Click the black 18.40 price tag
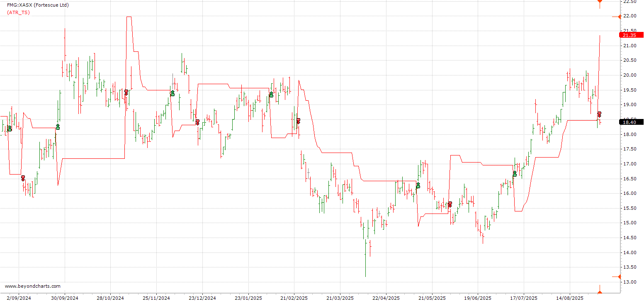The height and width of the screenshot is (301, 644). pos(632,122)
